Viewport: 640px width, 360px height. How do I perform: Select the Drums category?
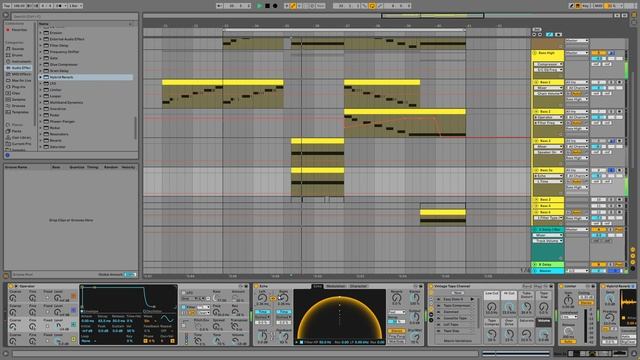[17, 55]
